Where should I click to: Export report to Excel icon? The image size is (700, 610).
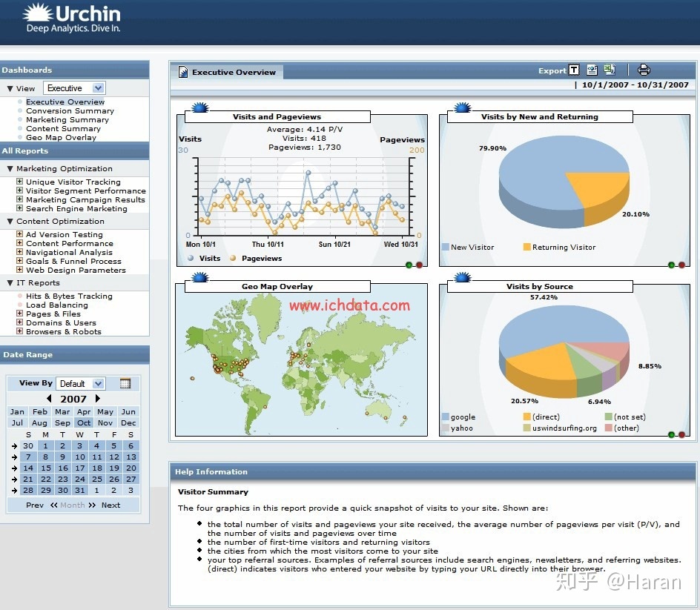tap(610, 69)
